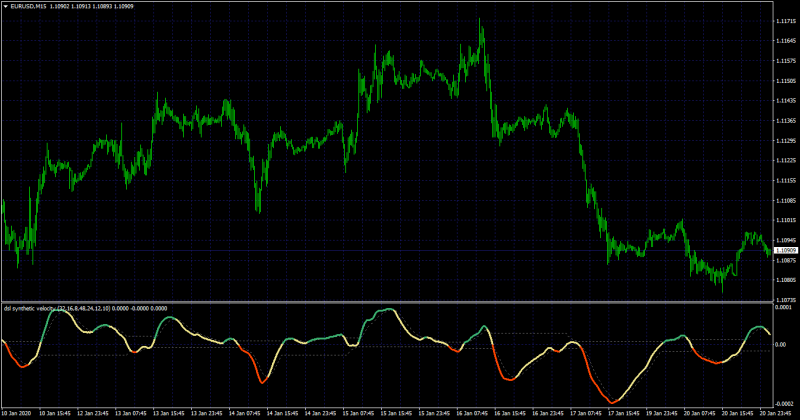Click the 1.11155 price scale label
This screenshot has width=800, height=420.
tap(786, 181)
